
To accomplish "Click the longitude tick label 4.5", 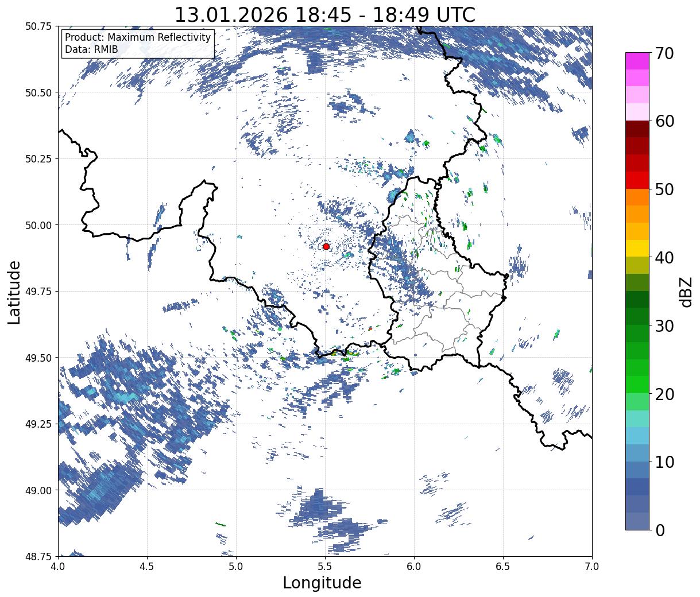I will click(147, 567).
